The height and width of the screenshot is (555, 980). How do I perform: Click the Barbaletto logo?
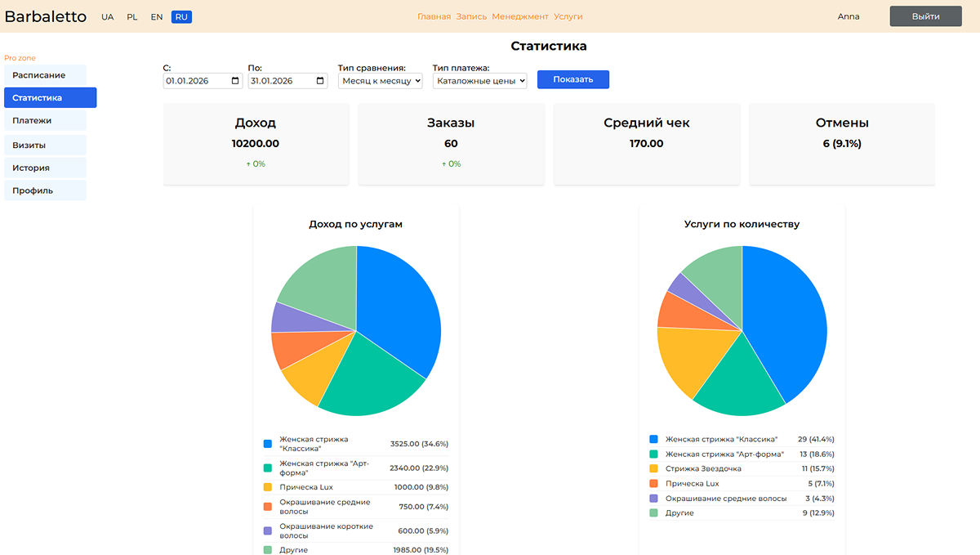[46, 16]
